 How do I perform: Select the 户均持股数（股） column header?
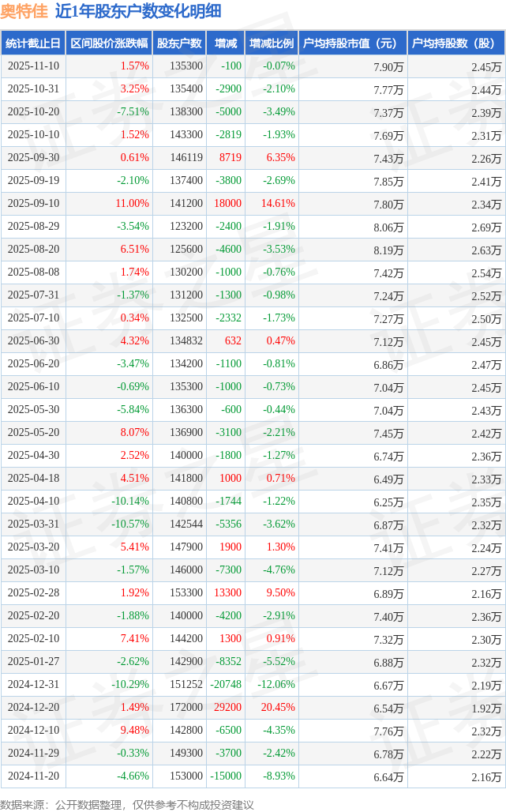pos(456,43)
